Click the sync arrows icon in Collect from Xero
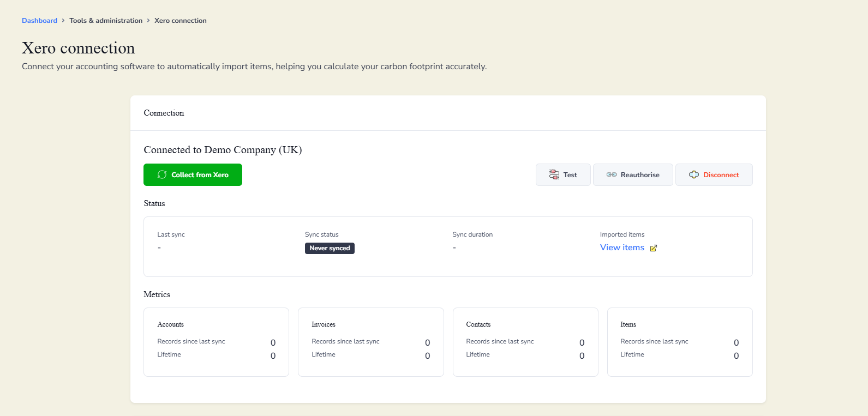868x416 pixels. pos(162,174)
